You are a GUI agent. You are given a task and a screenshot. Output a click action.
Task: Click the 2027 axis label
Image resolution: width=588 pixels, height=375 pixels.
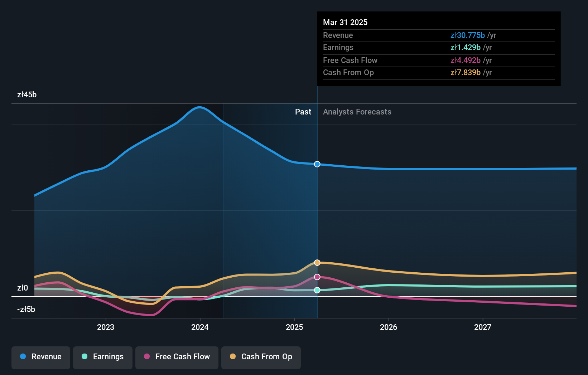[483, 327]
